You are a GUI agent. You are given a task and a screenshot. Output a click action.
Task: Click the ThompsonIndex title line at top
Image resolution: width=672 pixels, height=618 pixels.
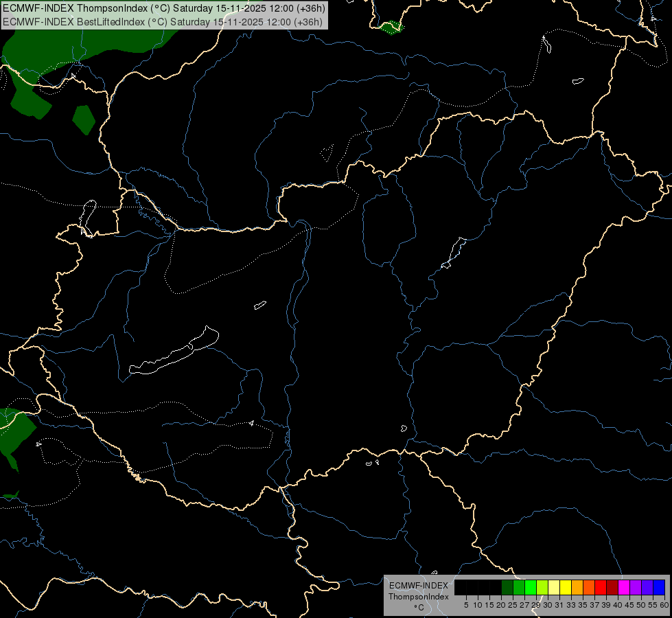(x=164, y=8)
